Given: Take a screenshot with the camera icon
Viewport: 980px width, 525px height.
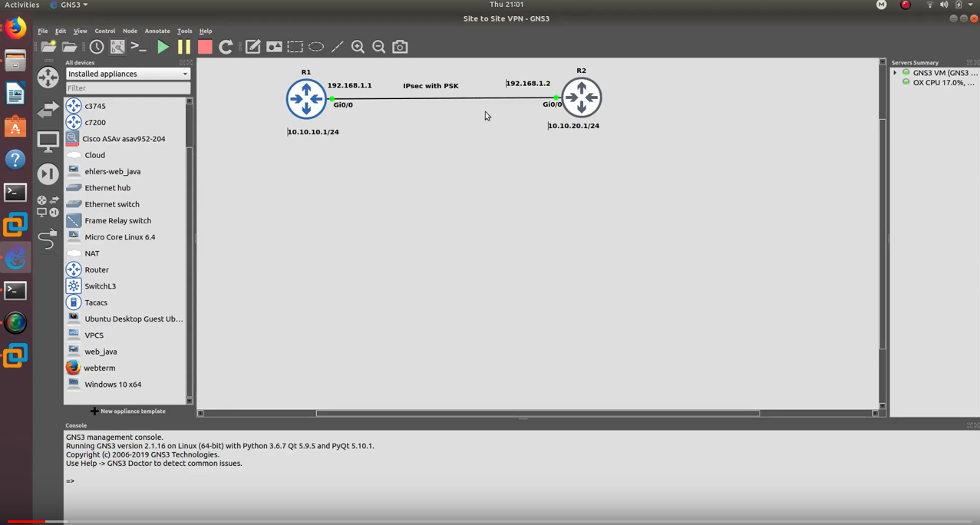Looking at the screenshot, I should [400, 47].
